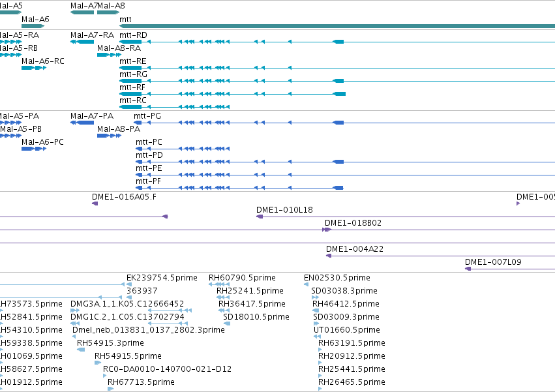Select the Mal-A7-PA protein label

click(x=92, y=116)
